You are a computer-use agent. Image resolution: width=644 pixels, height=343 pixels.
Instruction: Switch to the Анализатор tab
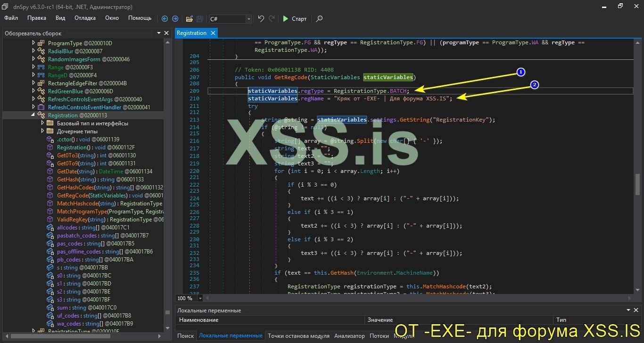click(349, 336)
